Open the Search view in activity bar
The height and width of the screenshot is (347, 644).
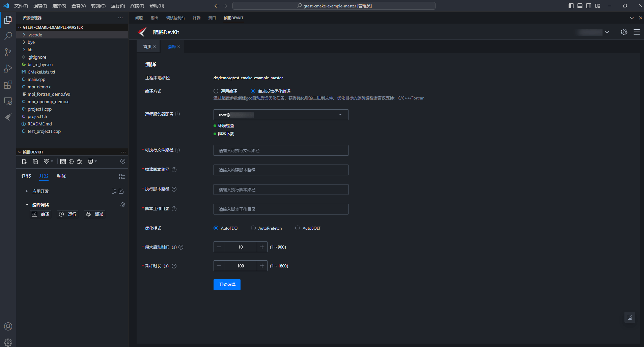point(8,36)
